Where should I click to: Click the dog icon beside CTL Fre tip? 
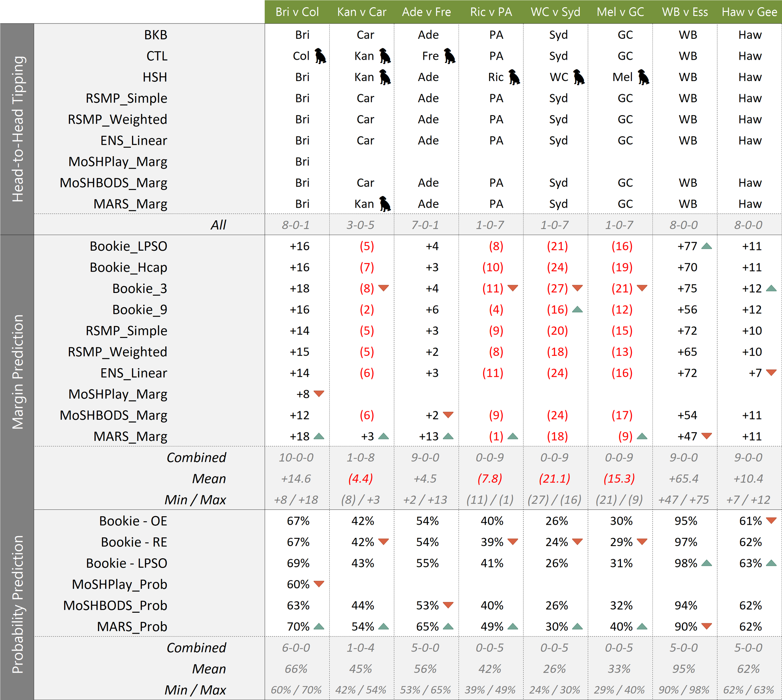tap(449, 56)
